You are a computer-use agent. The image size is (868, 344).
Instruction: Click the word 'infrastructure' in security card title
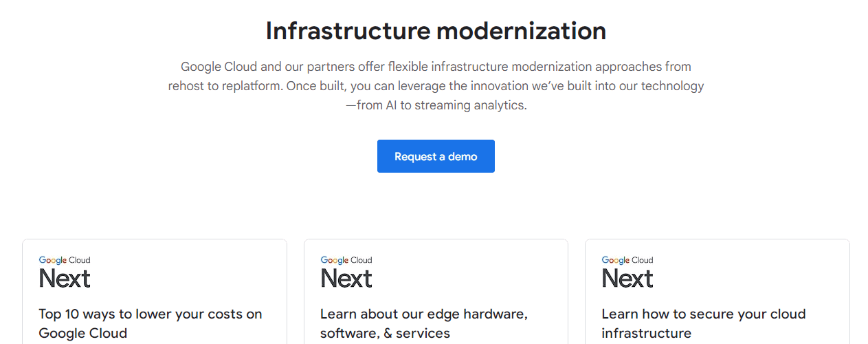(646, 334)
